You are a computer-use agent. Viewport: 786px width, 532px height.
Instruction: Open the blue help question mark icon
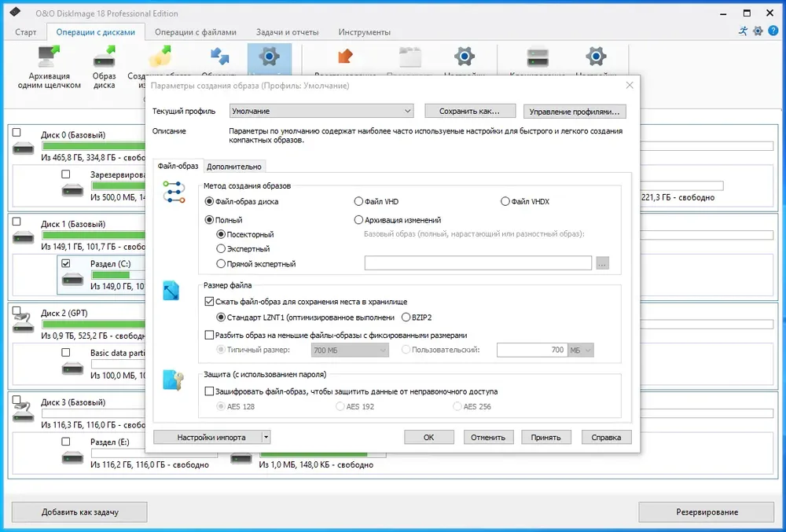[773, 31]
